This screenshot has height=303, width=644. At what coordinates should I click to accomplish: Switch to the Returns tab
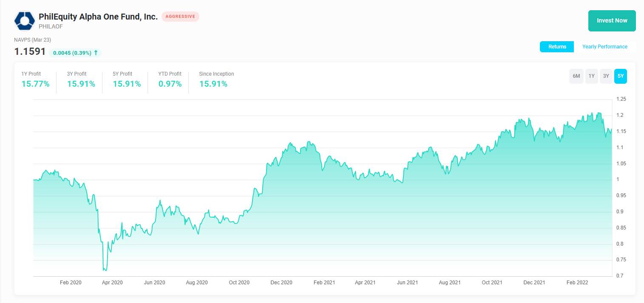(x=557, y=47)
